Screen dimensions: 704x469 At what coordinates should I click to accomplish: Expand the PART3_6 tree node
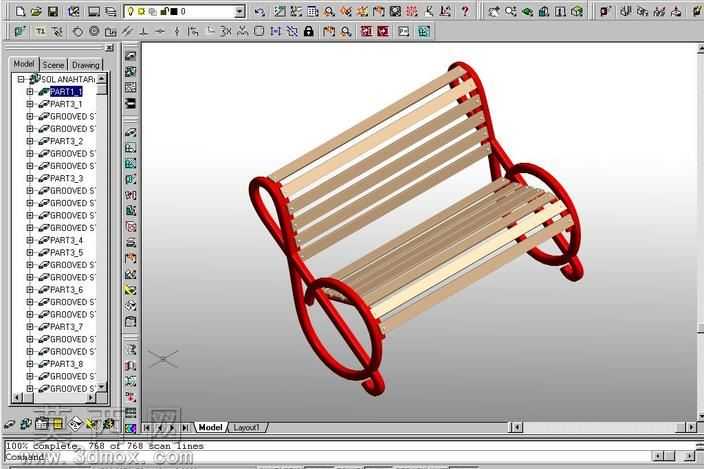pos(30,290)
